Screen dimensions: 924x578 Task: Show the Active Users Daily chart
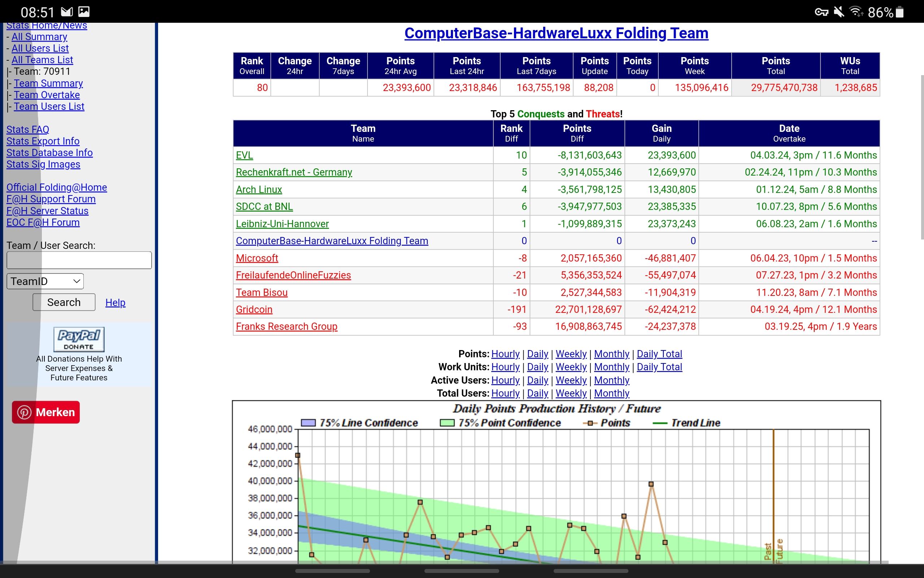click(x=537, y=380)
